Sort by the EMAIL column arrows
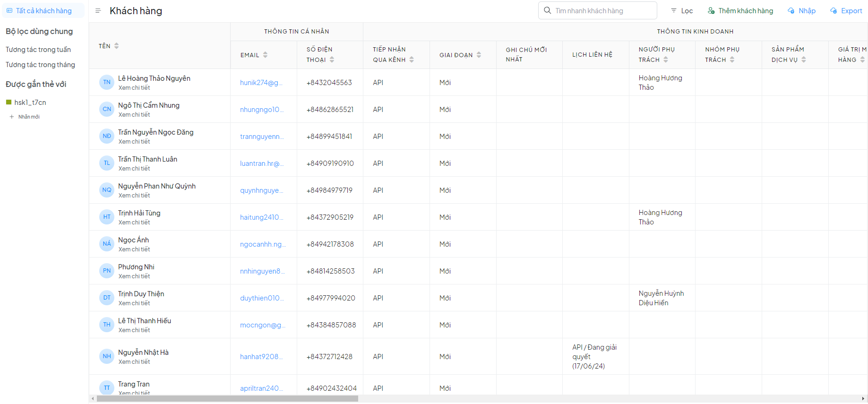 (266, 55)
